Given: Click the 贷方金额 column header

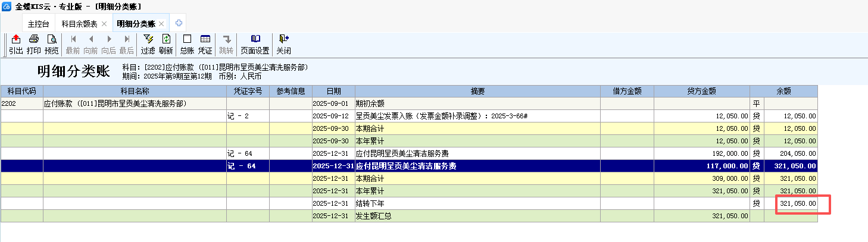Looking at the screenshot, I should 701,91.
